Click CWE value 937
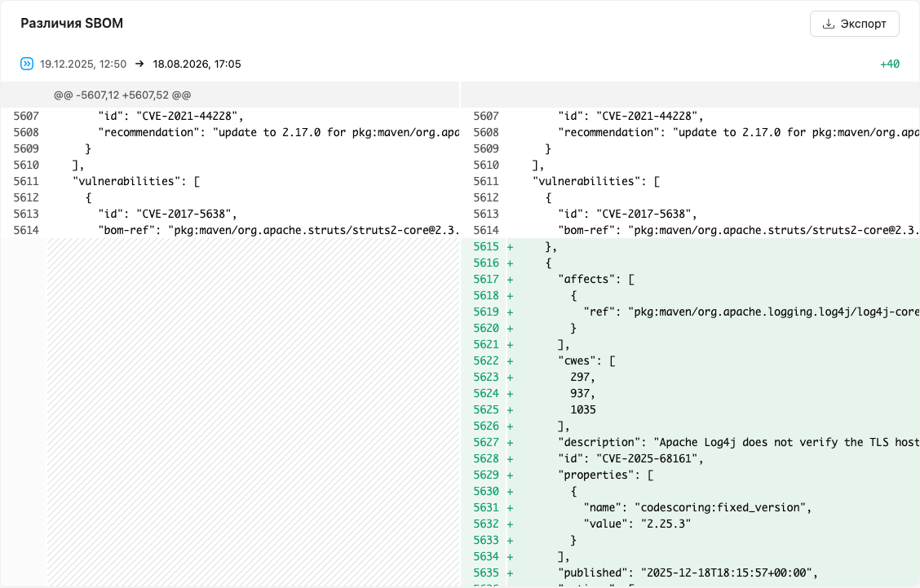 coord(582,393)
